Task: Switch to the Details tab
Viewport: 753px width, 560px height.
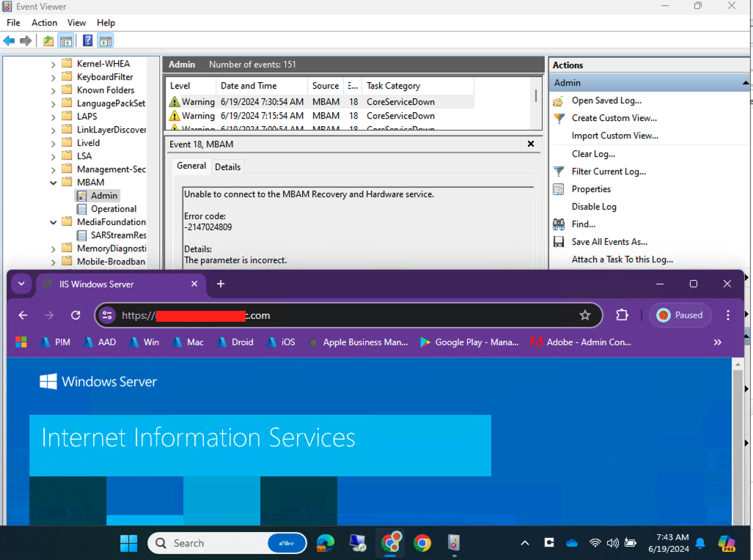Action: 227,166
